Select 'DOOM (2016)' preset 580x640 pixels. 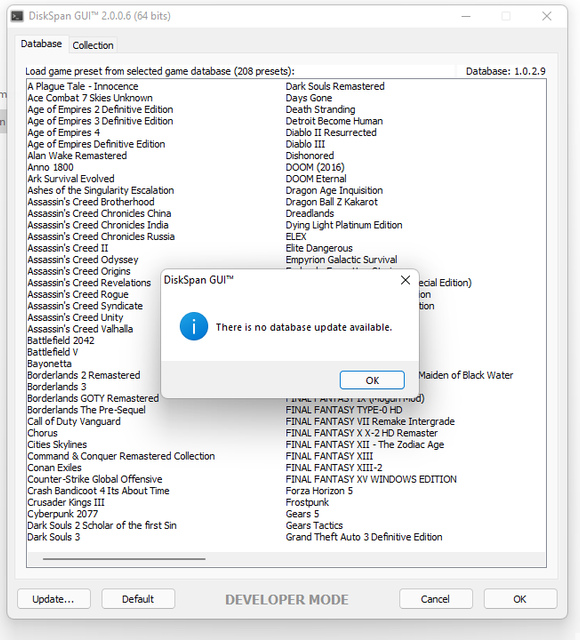tap(315, 167)
